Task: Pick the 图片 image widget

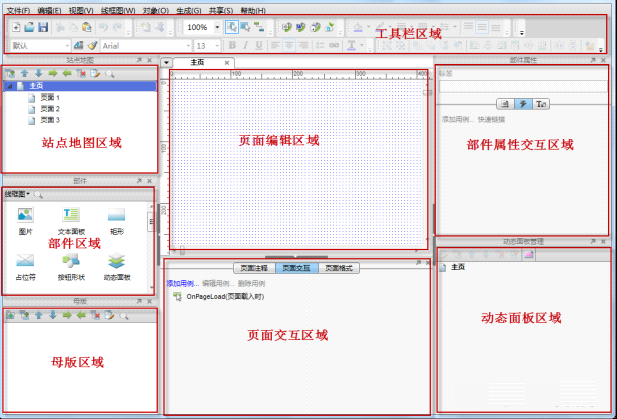Action: pos(25,221)
